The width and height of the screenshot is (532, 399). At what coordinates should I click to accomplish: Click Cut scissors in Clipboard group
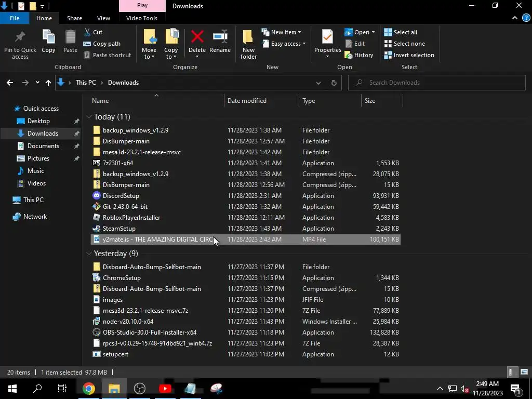[87, 32]
